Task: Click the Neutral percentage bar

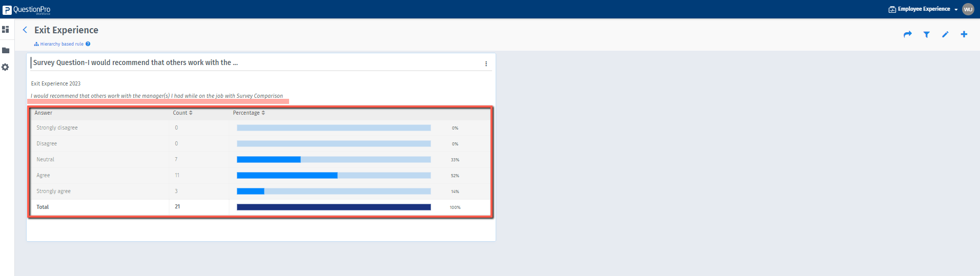Action: [334, 159]
